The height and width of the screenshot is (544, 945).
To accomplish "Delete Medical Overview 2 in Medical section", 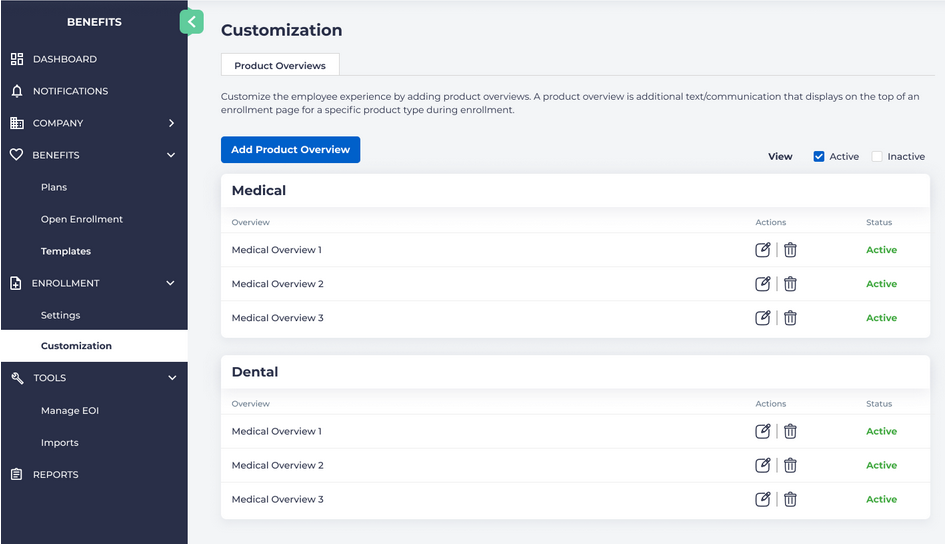I will click(x=790, y=284).
